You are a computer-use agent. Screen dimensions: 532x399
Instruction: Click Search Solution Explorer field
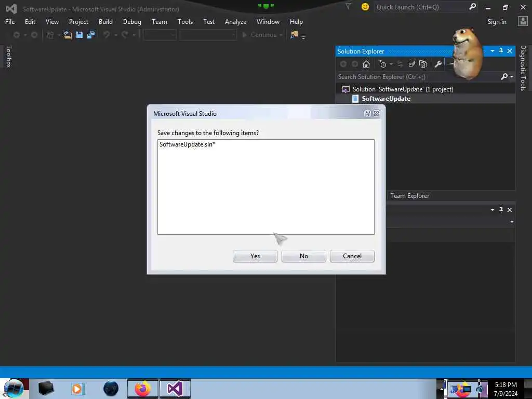pyautogui.click(x=418, y=77)
